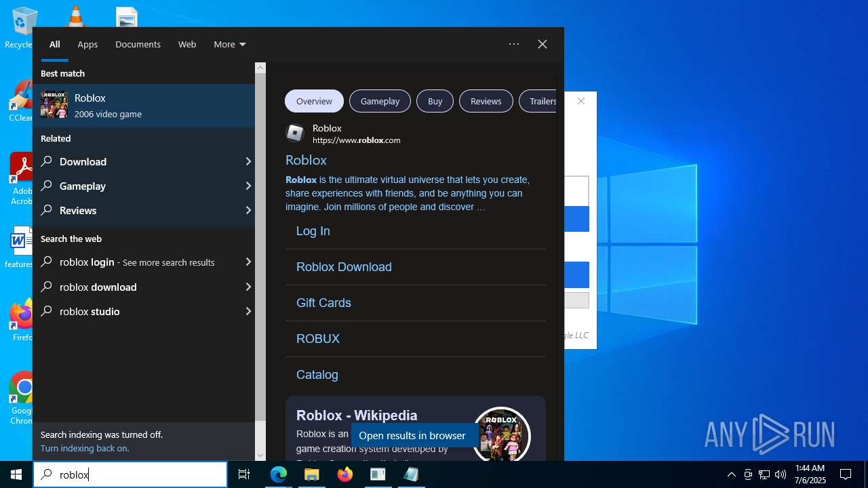
Task: Switch to the All search filter
Action: (54, 44)
